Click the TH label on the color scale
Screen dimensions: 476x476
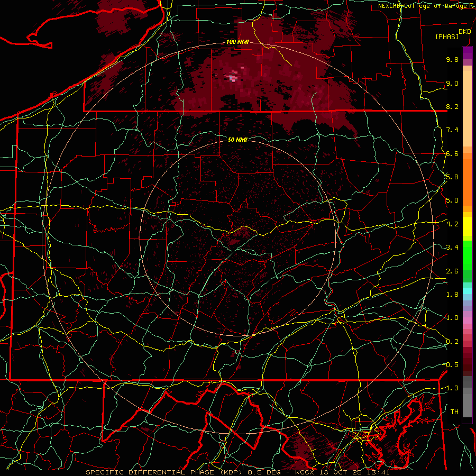coord(454,412)
